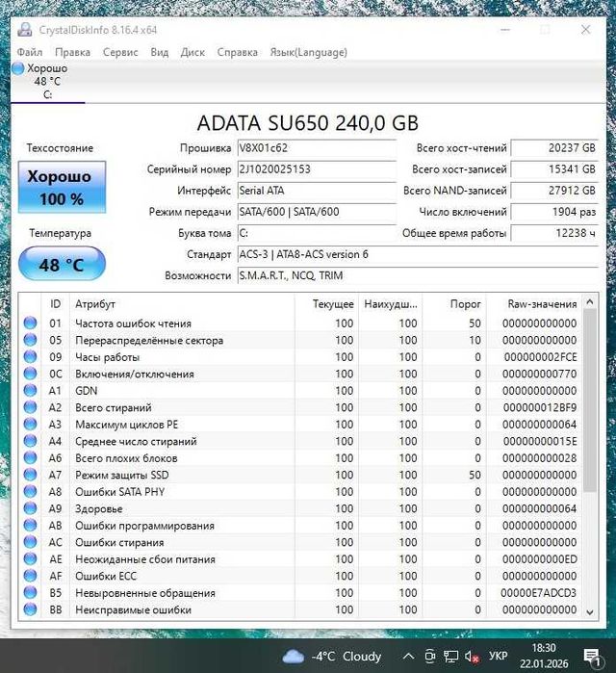Open the clock showing 18:30
616x673 pixels.
[x=544, y=656]
